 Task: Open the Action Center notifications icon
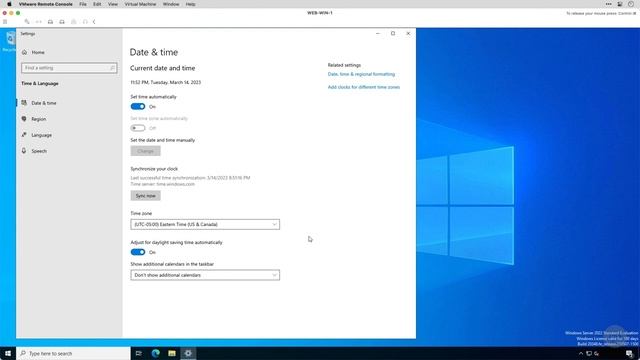tap(629, 353)
